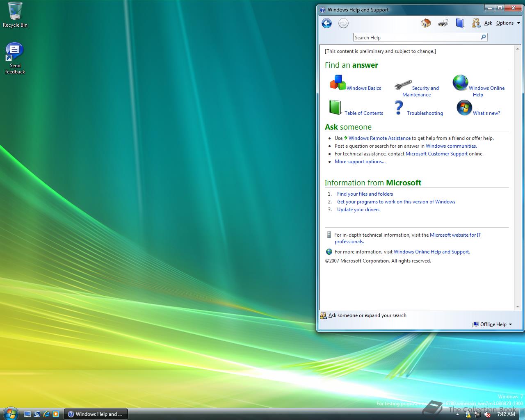The width and height of the screenshot is (525, 420).
Task: Click the Windows Basics colored blocks icon
Action: 338,82
